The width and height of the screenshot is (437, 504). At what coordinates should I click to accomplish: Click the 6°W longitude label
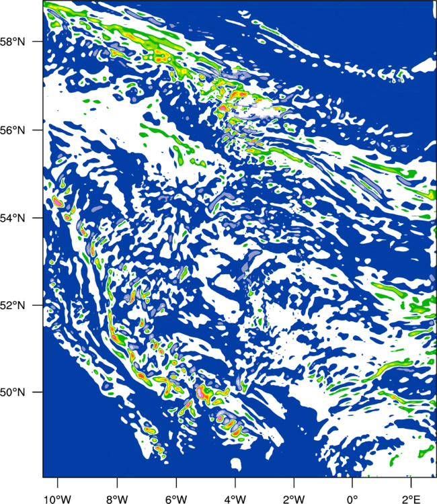point(176,499)
